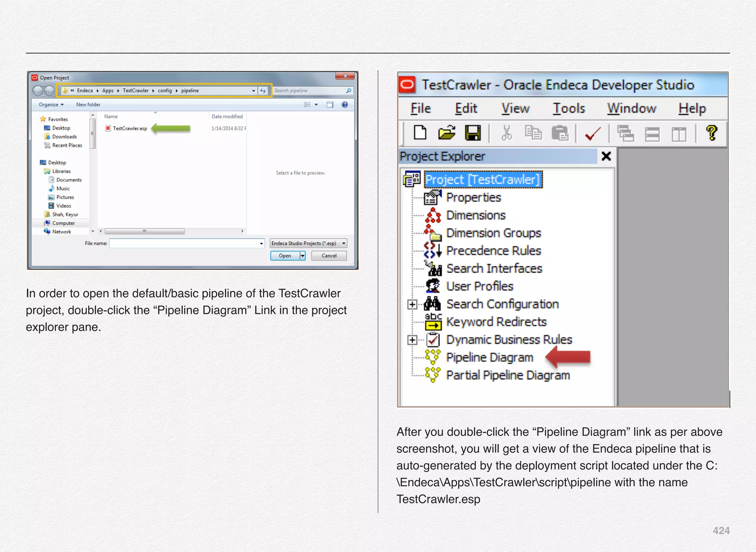Close the Project Explorer pane
Viewport: 756px width, 552px height.
point(606,156)
